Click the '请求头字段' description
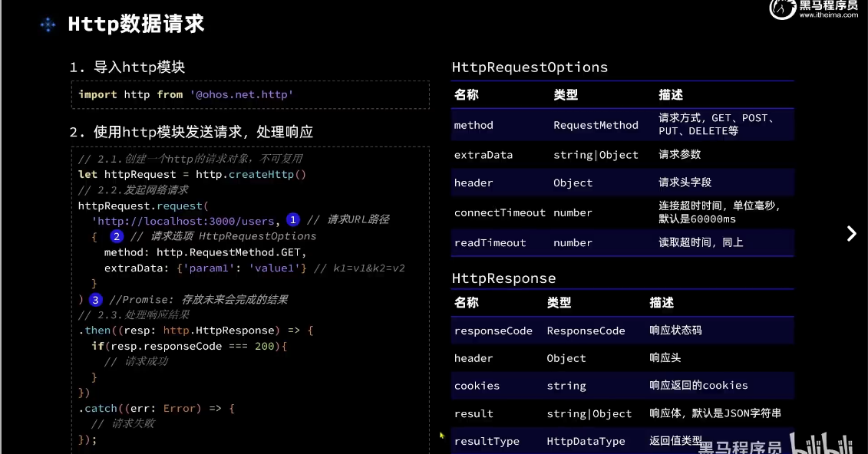Viewport: 868px width, 454px height. [685, 183]
